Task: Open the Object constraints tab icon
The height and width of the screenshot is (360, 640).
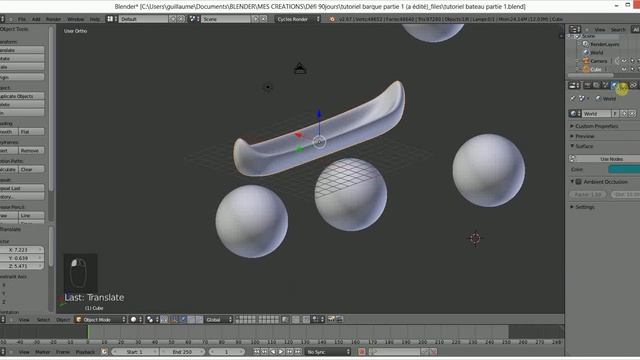Action: point(633,85)
